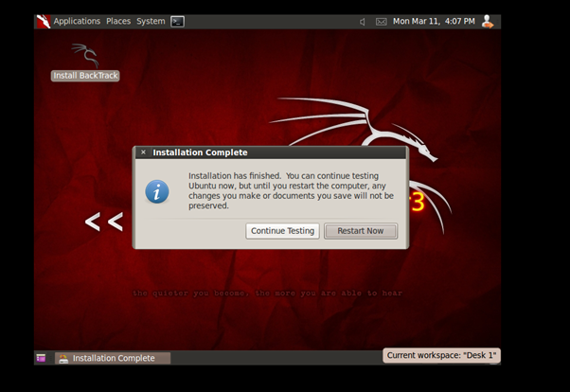Click the Current workspace Desk 1 tooltip
Screen dimensions: 570x392
point(441,355)
